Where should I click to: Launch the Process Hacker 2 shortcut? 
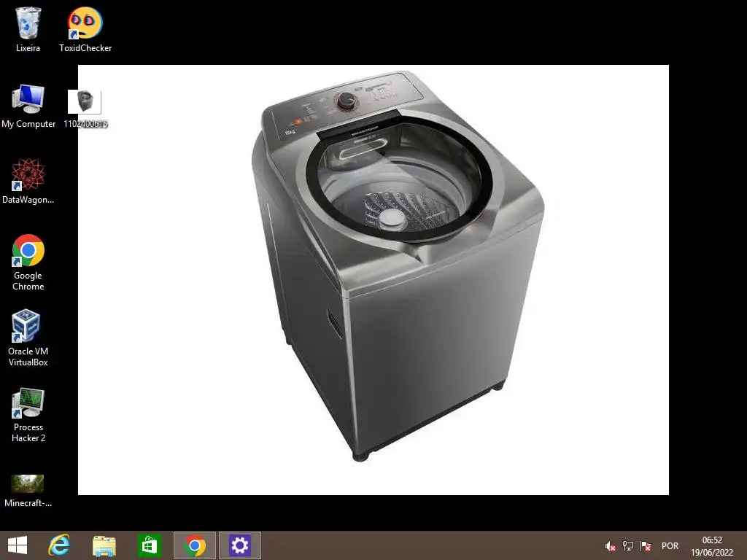(28, 414)
